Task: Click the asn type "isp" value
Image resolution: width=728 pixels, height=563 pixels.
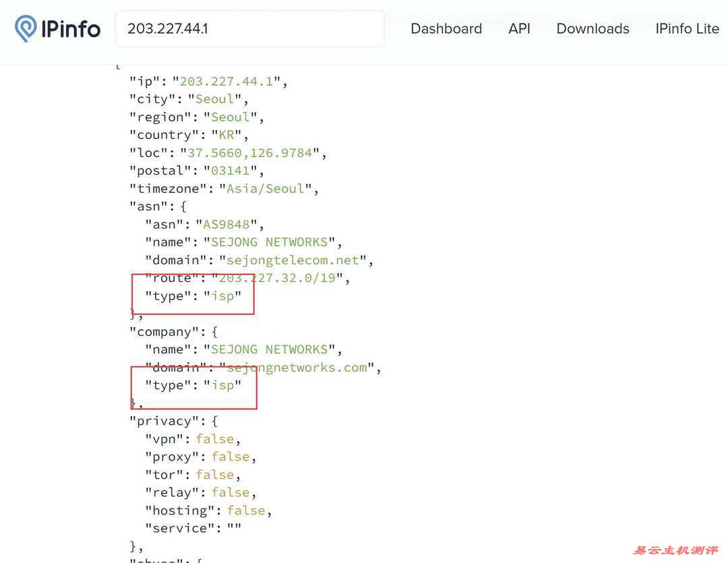Action: 222,296
